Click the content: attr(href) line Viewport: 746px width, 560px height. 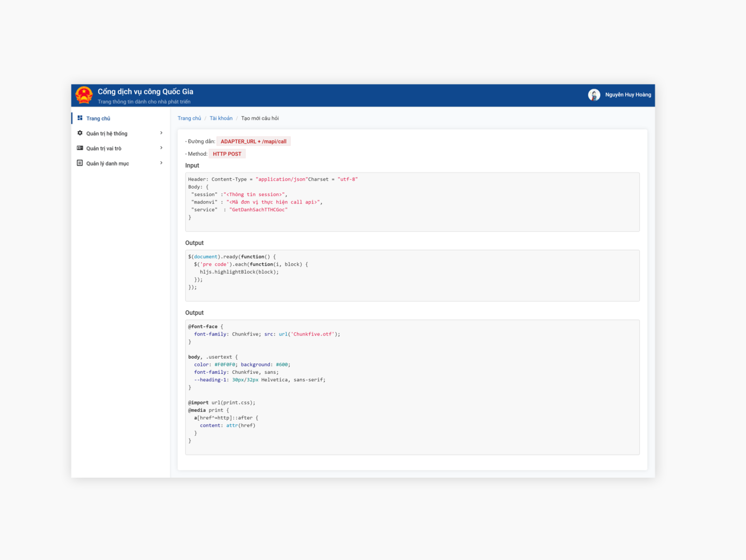[x=228, y=425]
